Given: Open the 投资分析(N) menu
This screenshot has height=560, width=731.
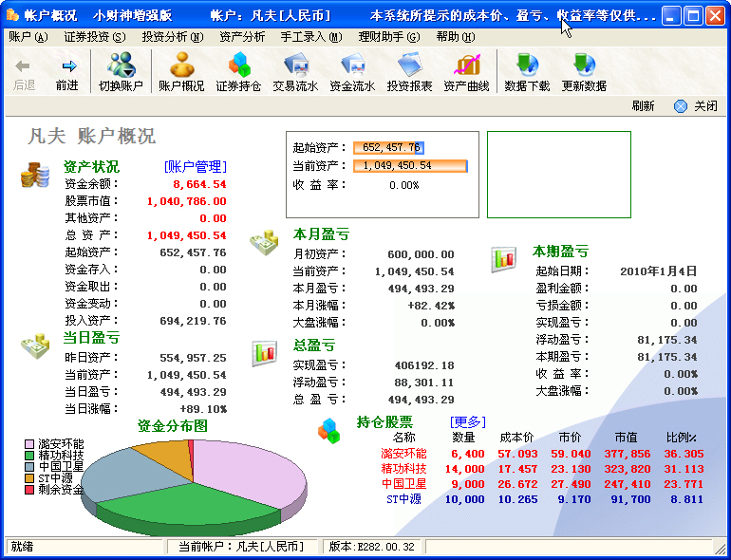Looking at the screenshot, I should tap(173, 37).
